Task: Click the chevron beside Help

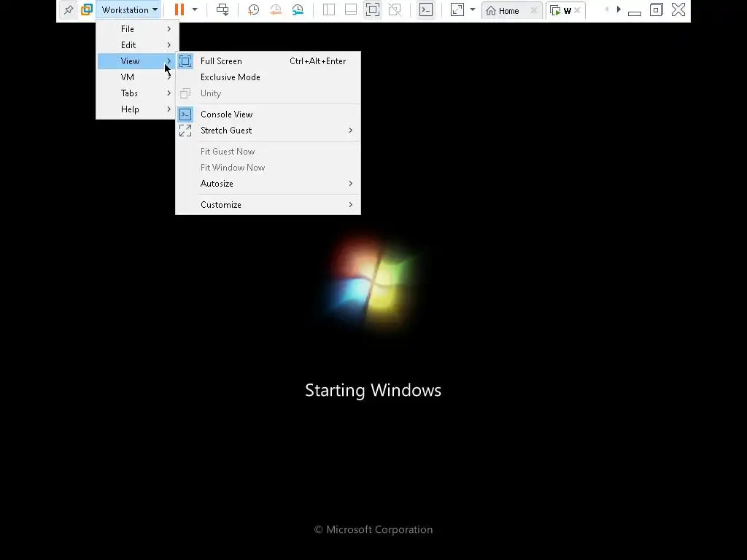Action: click(169, 109)
